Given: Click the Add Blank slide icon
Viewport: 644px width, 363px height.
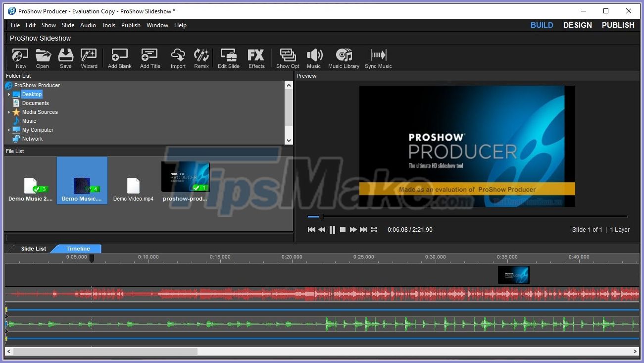Looking at the screenshot, I should 119,58.
